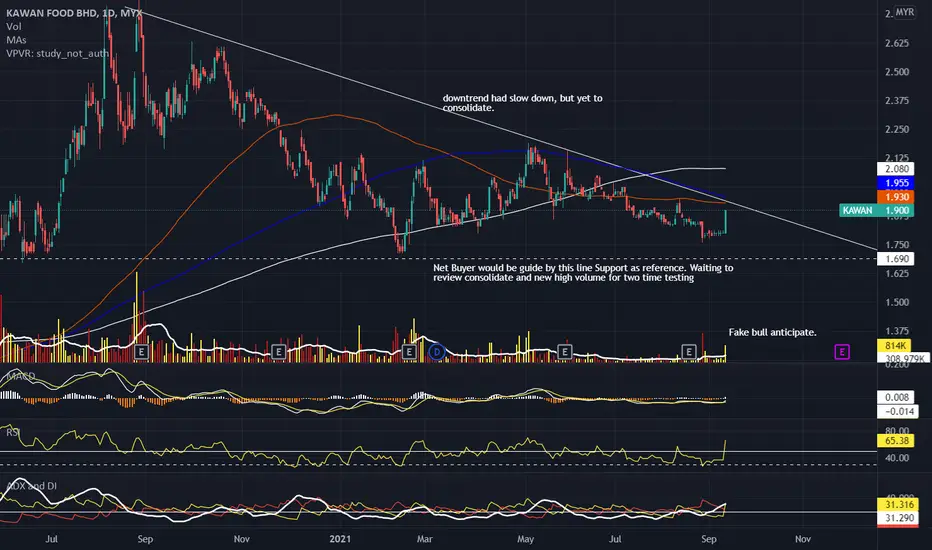932x550 pixels.
Task: Click the Vol indicator legend
Action: (14, 27)
